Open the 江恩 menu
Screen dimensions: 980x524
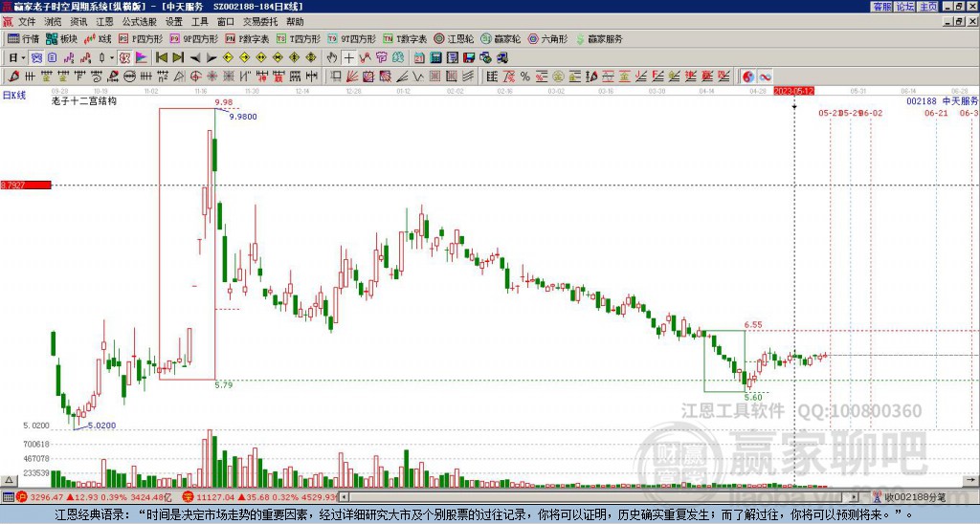104,22
